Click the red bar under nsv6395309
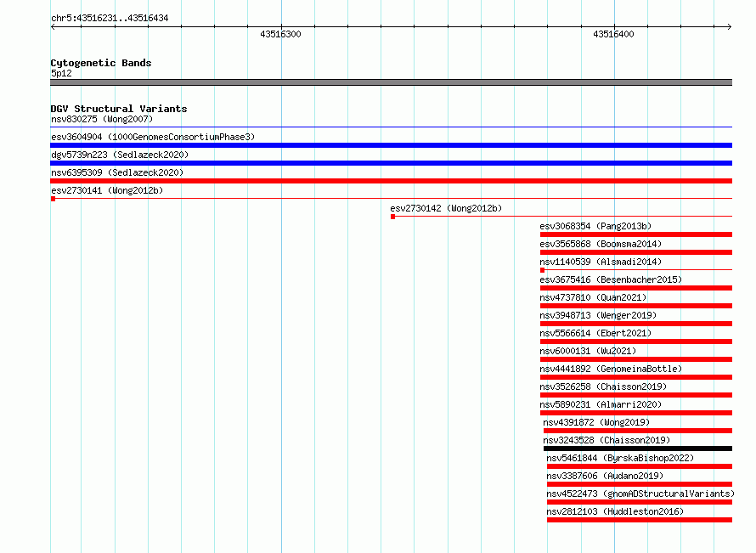 click(x=391, y=181)
